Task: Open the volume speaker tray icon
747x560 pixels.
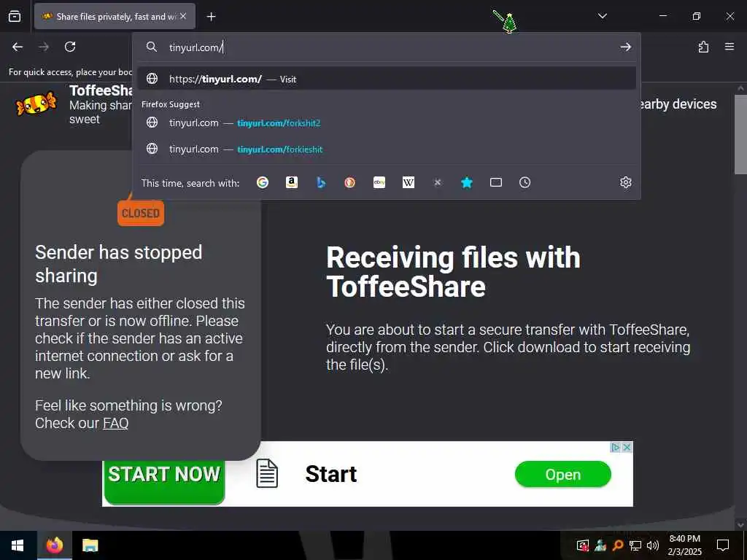Action: pos(653,545)
